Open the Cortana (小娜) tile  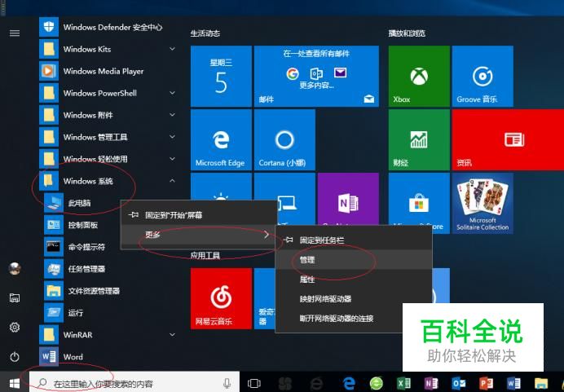pos(285,140)
